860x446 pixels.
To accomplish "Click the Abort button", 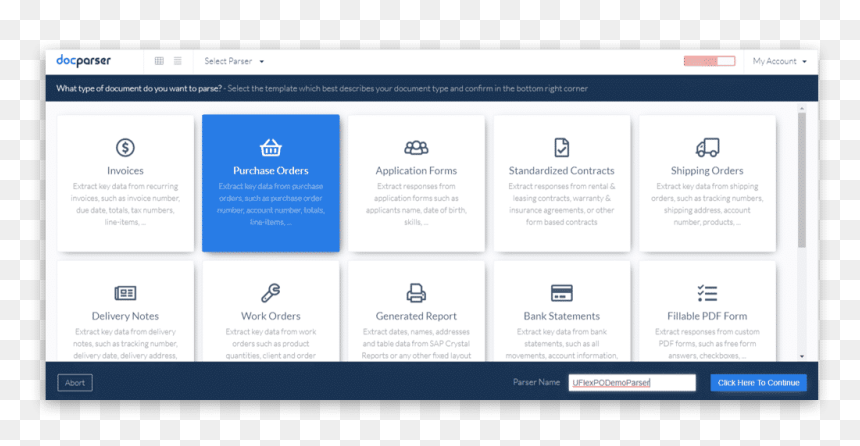I will (75, 382).
